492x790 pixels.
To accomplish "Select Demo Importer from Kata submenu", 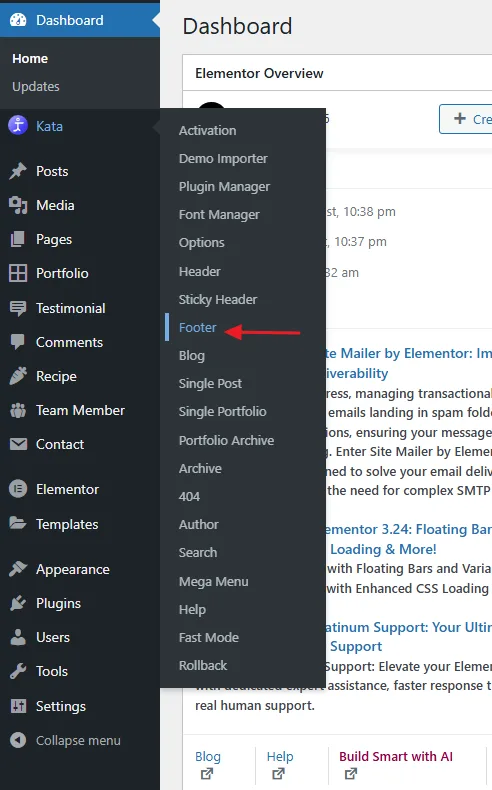I will click(223, 158).
